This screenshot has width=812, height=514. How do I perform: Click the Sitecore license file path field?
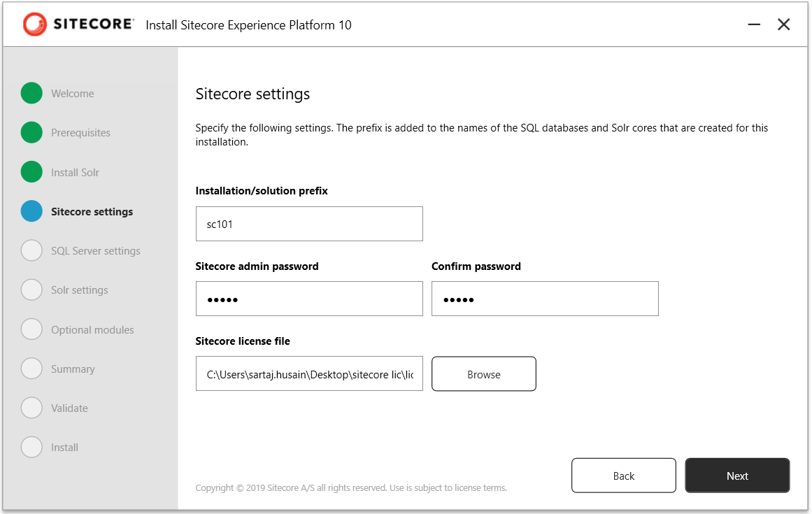[309, 373]
